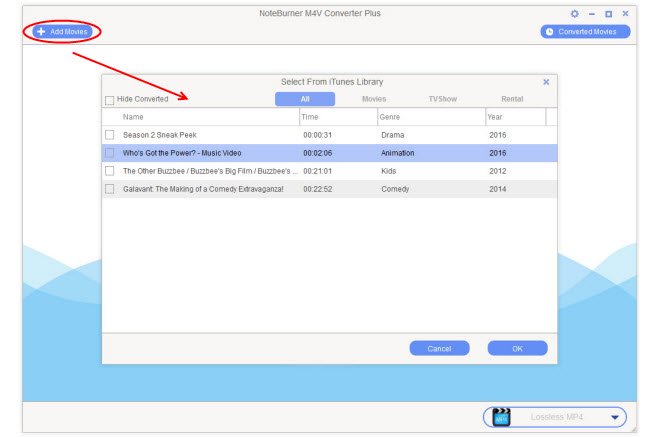The width and height of the screenshot is (660, 437).
Task: Sort by the Name column header
Action: tap(133, 117)
